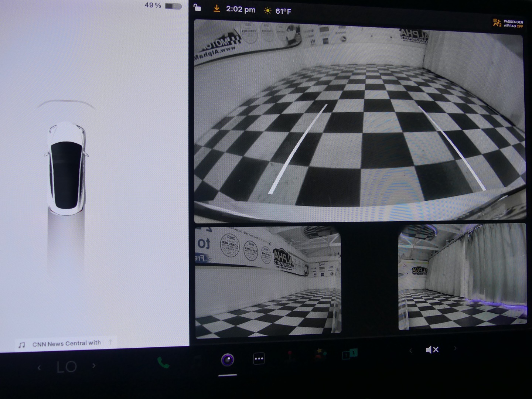Image resolution: width=532 pixels, height=399 pixels.
Task: Open the arcade joystick app
Action: click(290, 357)
